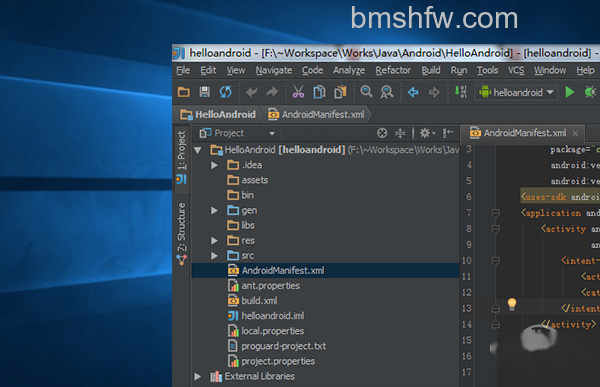Click the Open folder toolbar icon
Screen dimensions: 600x387
coord(184,92)
